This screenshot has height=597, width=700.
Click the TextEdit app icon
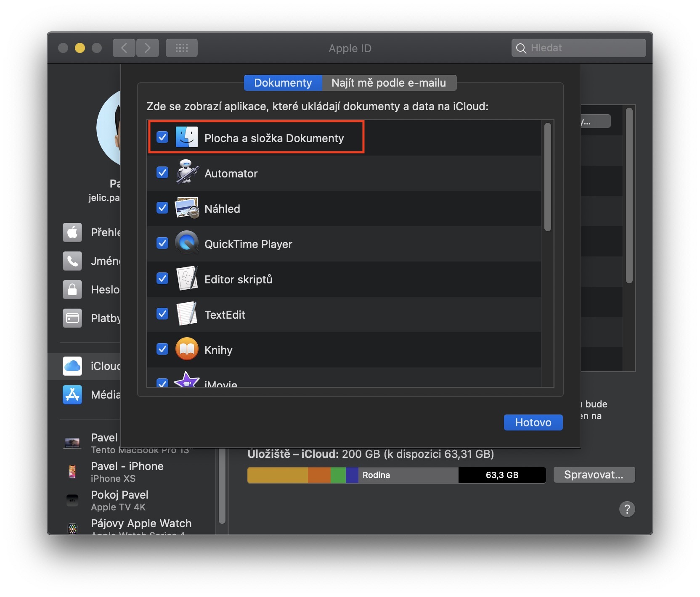187,314
